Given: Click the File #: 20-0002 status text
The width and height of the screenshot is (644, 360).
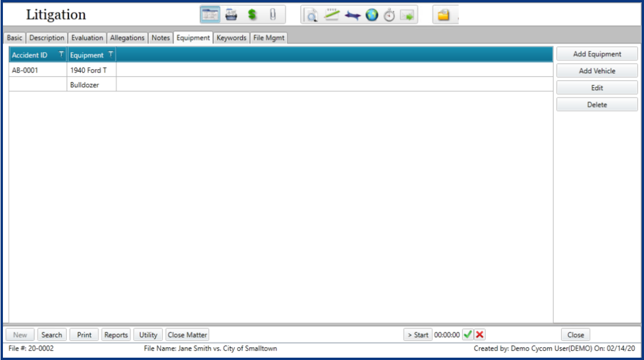Looking at the screenshot, I should point(31,348).
